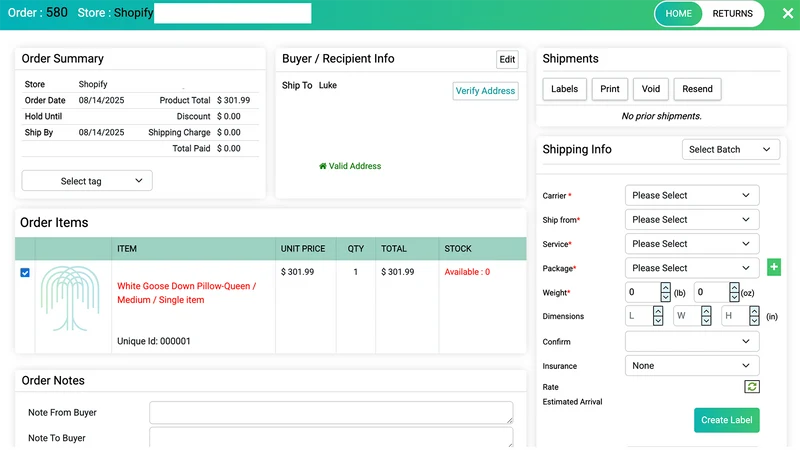Open the Carrier dropdown
Viewport: 800px width, 450px height.
click(x=692, y=195)
